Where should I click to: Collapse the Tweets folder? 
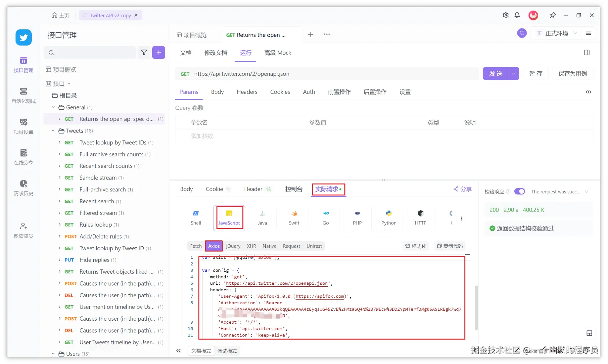(x=53, y=131)
